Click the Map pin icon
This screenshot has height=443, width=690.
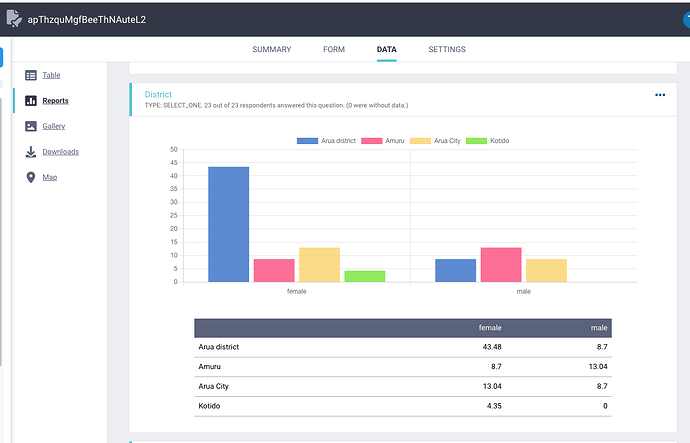tap(31, 177)
